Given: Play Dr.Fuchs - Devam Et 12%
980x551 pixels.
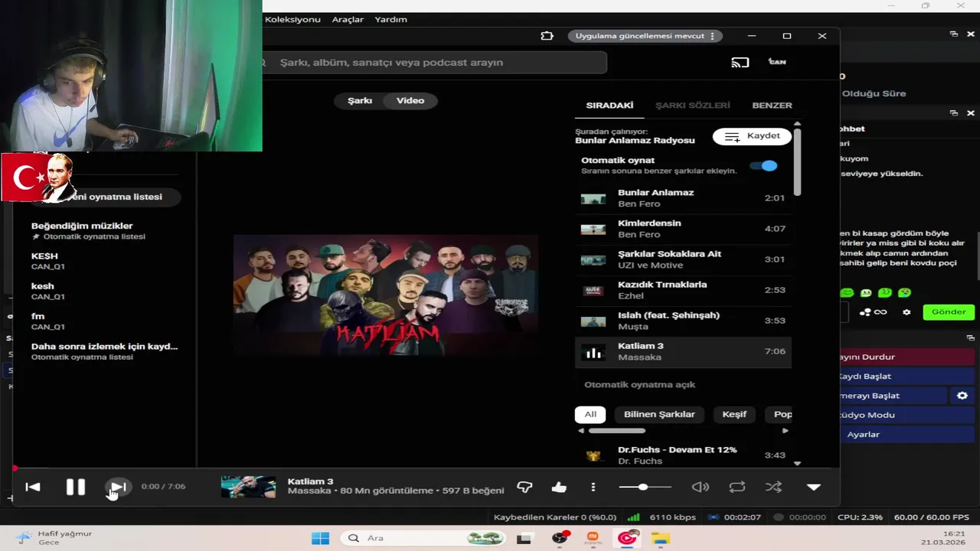Looking at the screenshot, I should tap(683, 455).
